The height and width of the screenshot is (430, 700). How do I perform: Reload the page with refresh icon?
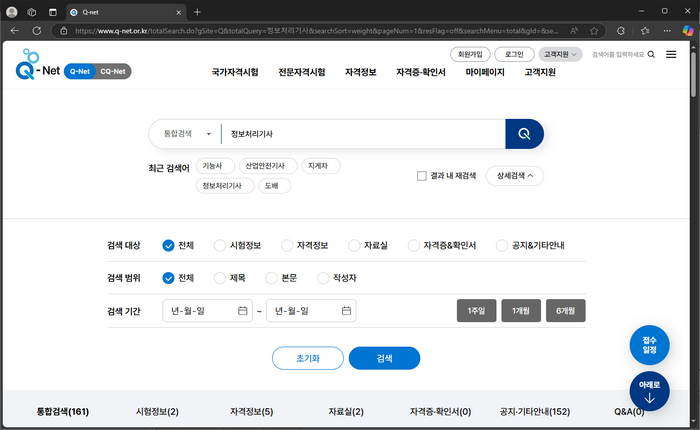pos(37,31)
